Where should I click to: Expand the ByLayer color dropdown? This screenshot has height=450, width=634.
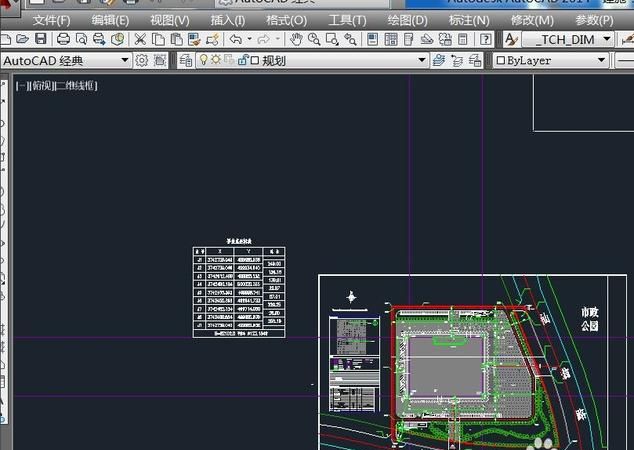pos(601,60)
